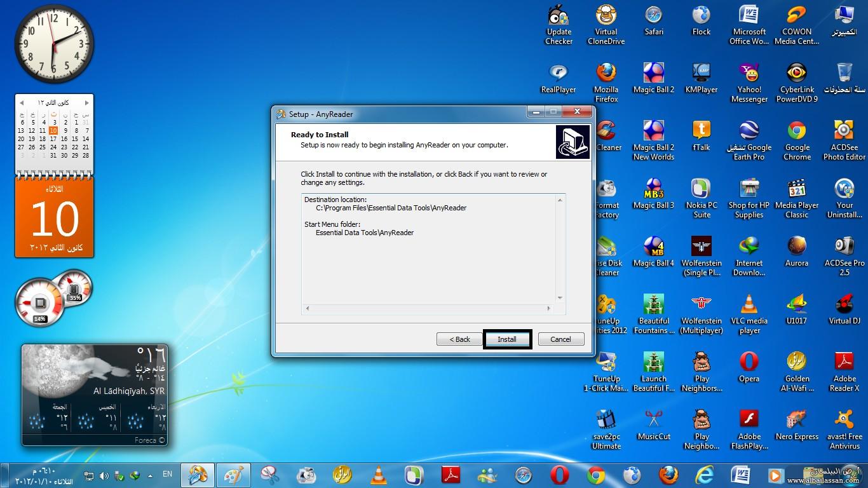Click the Foreca link in the weather gadget
The image size is (868, 488).
pyautogui.click(x=149, y=440)
